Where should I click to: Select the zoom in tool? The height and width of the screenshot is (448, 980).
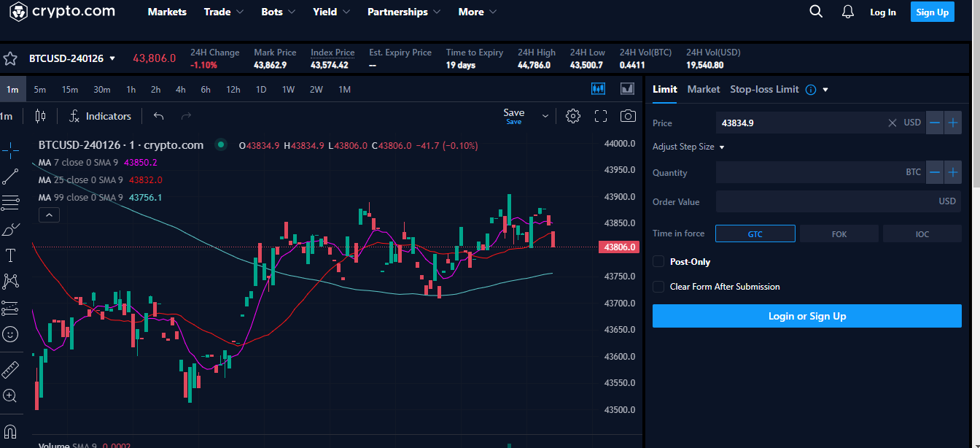click(x=10, y=395)
